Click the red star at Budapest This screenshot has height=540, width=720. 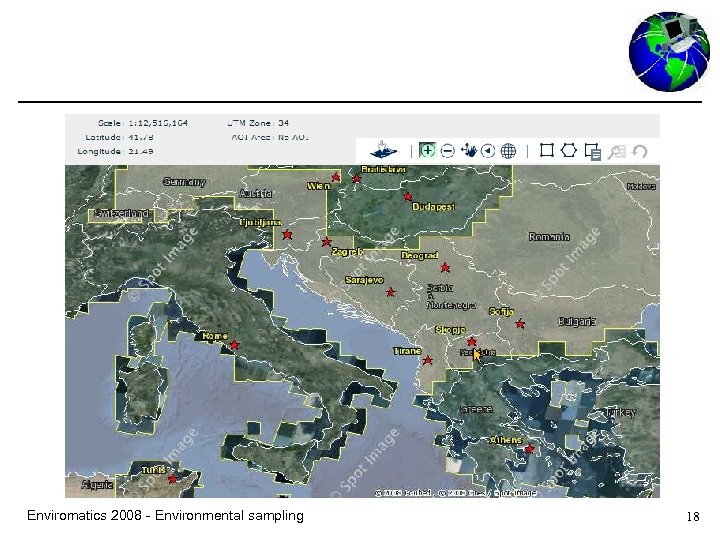pyautogui.click(x=408, y=197)
